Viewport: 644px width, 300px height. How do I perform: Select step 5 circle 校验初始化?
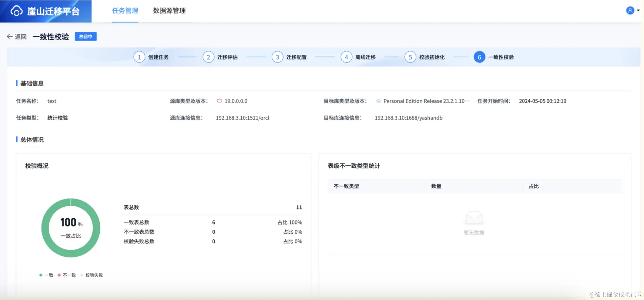coord(410,57)
